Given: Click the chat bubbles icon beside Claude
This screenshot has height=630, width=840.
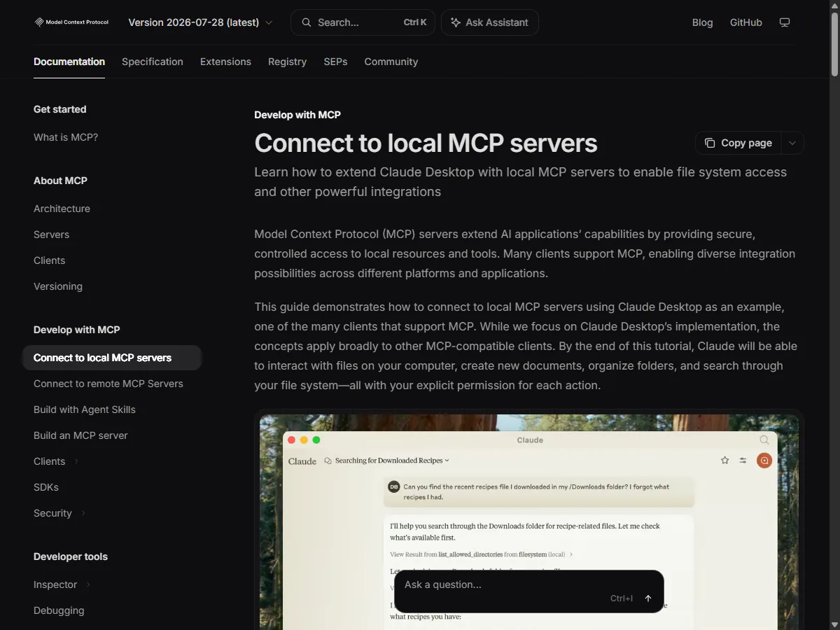Looking at the screenshot, I should 329,461.
